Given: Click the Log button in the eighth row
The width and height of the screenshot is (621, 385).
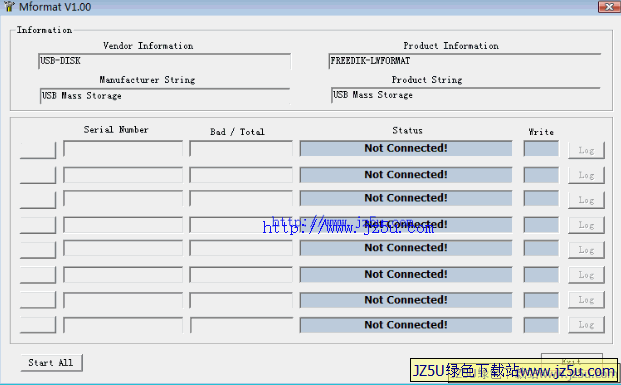Looking at the screenshot, I should [586, 325].
